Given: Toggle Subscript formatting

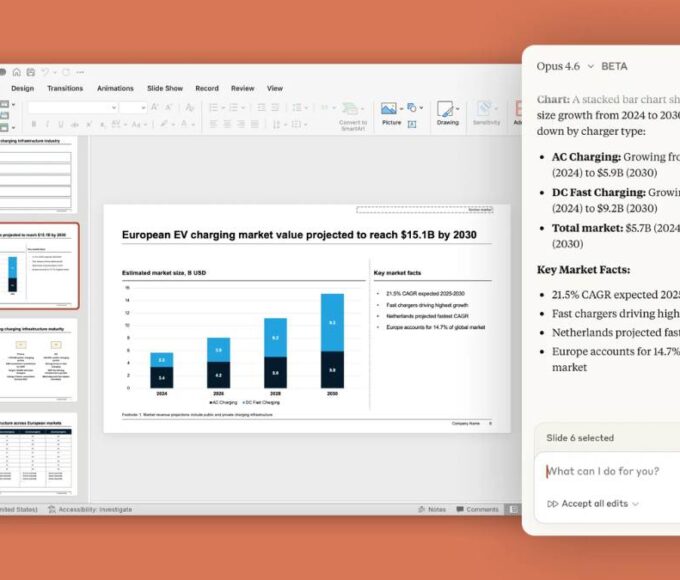Looking at the screenshot, I should pyautogui.click(x=102, y=125).
